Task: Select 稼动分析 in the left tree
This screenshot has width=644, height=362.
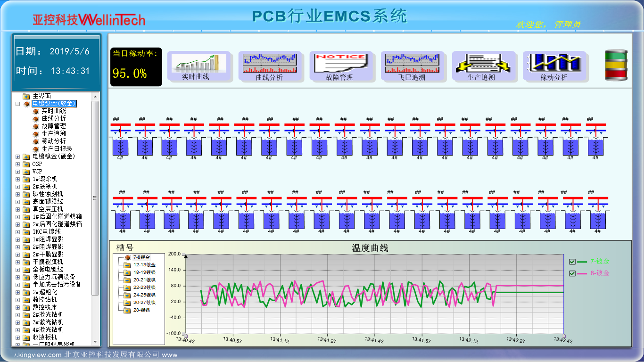Action: 54,141
